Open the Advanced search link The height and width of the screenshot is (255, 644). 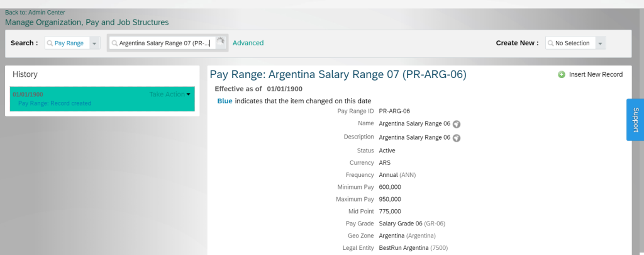248,43
